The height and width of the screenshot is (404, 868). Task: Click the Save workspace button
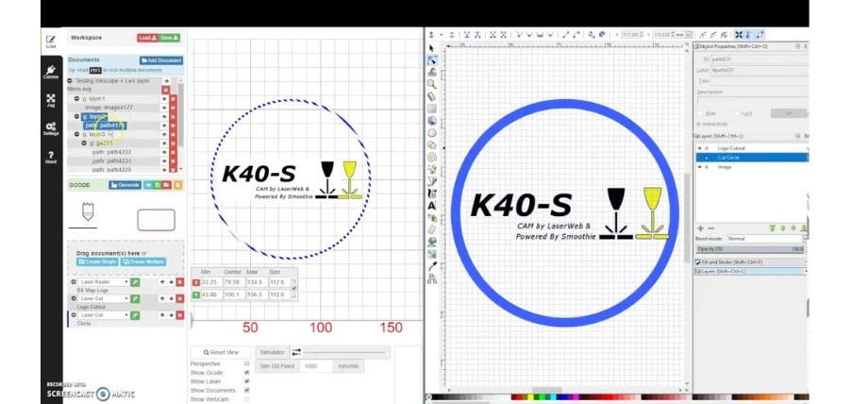(x=170, y=38)
